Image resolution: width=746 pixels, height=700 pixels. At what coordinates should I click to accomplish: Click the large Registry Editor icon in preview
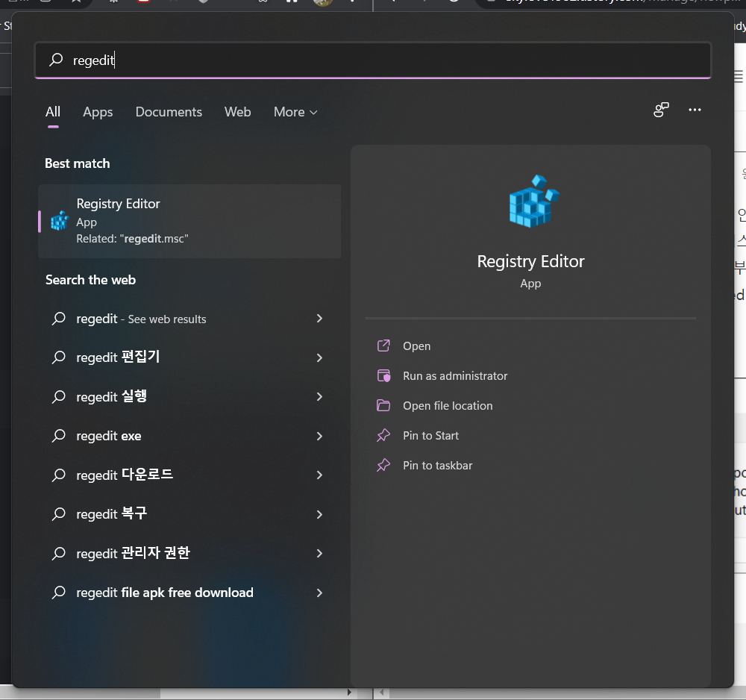(x=534, y=201)
